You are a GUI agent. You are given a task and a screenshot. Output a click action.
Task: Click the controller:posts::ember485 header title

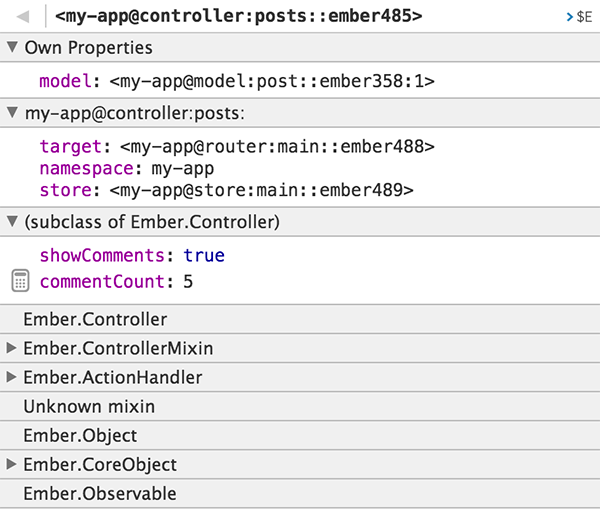(238, 17)
